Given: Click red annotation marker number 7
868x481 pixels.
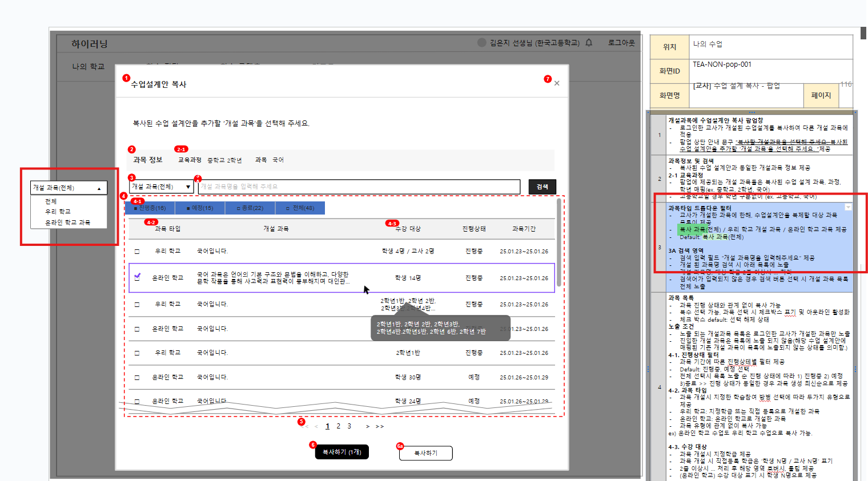Looking at the screenshot, I should tap(548, 79).
